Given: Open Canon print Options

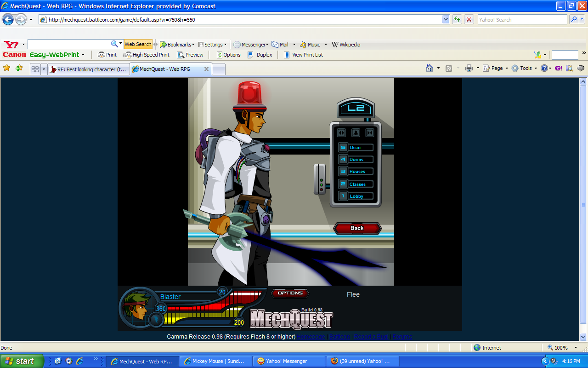Looking at the screenshot, I should pos(228,55).
